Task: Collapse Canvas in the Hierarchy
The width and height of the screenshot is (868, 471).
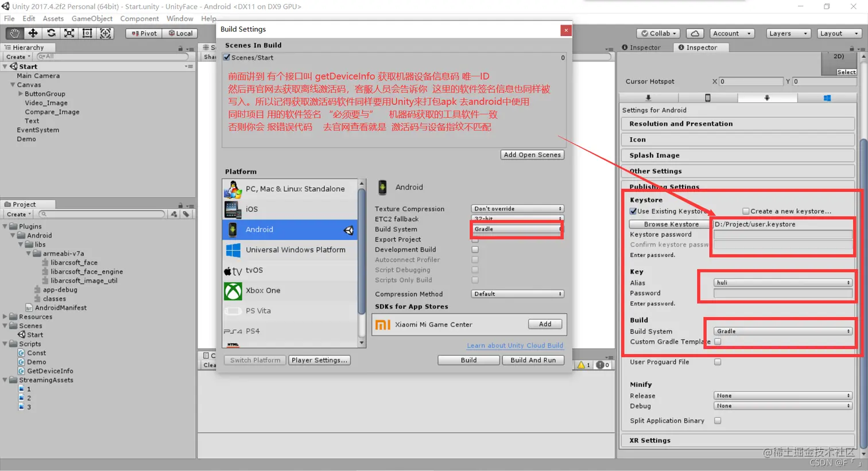Action: click(13, 85)
